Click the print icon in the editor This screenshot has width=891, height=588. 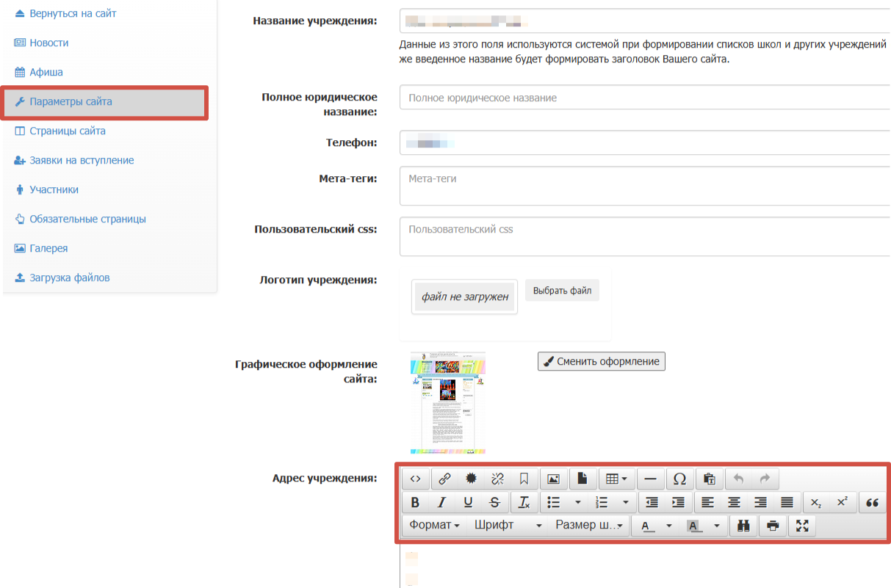click(772, 526)
